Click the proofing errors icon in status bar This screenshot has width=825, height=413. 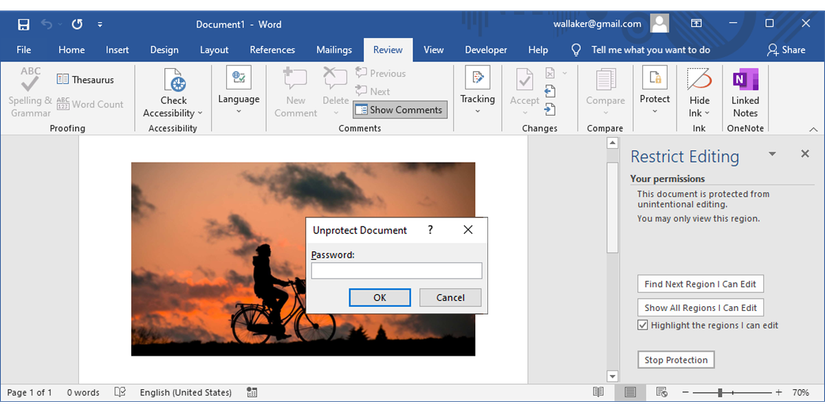tap(120, 393)
